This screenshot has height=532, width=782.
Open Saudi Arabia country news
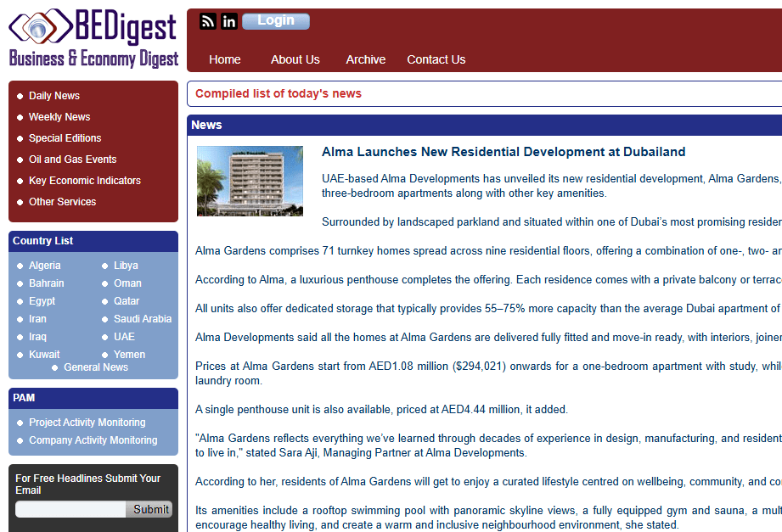pyautogui.click(x=143, y=319)
